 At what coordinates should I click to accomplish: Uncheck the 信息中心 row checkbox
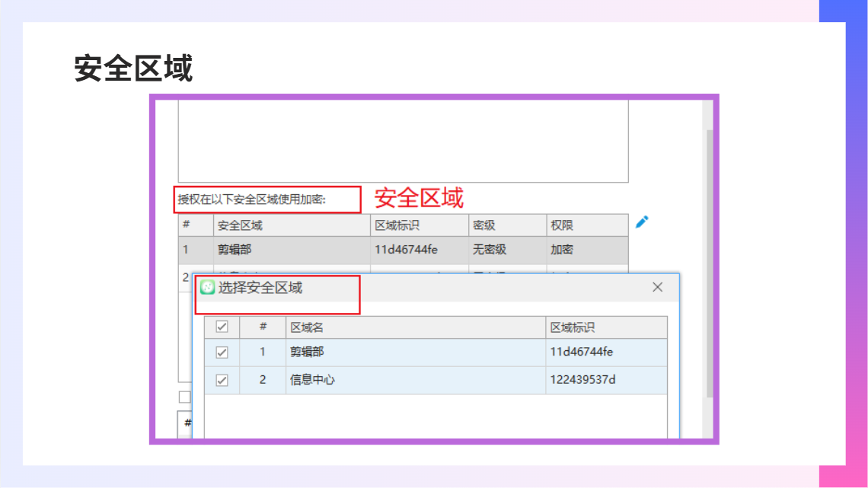(222, 380)
